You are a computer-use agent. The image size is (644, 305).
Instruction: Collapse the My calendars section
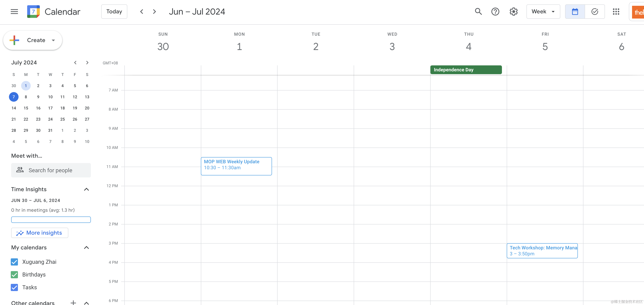click(x=86, y=247)
